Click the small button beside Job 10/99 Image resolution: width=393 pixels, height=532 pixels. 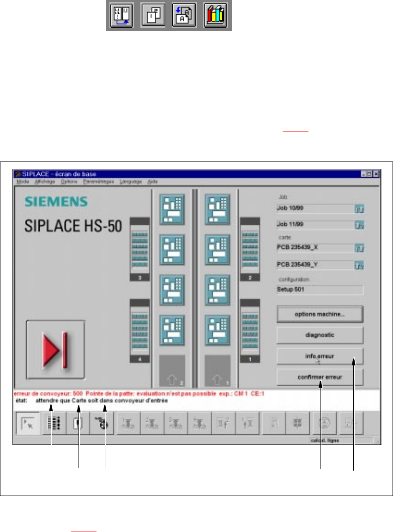359,209
